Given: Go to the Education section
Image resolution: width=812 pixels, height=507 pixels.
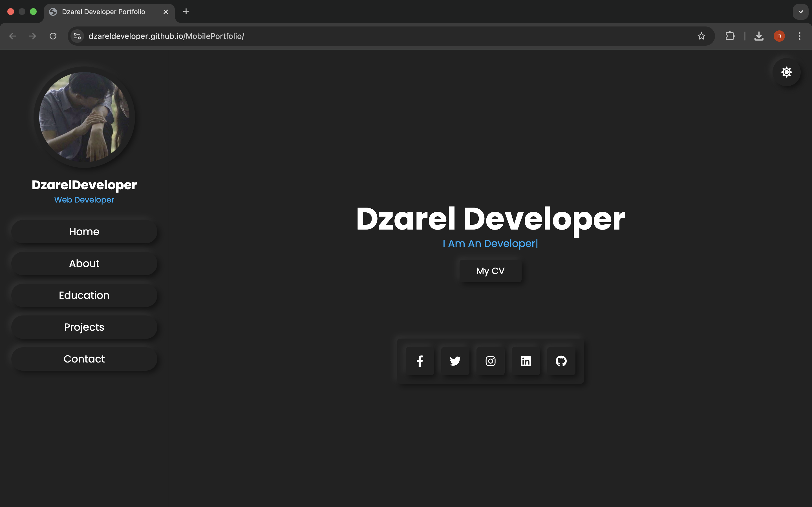Looking at the screenshot, I should (x=84, y=295).
